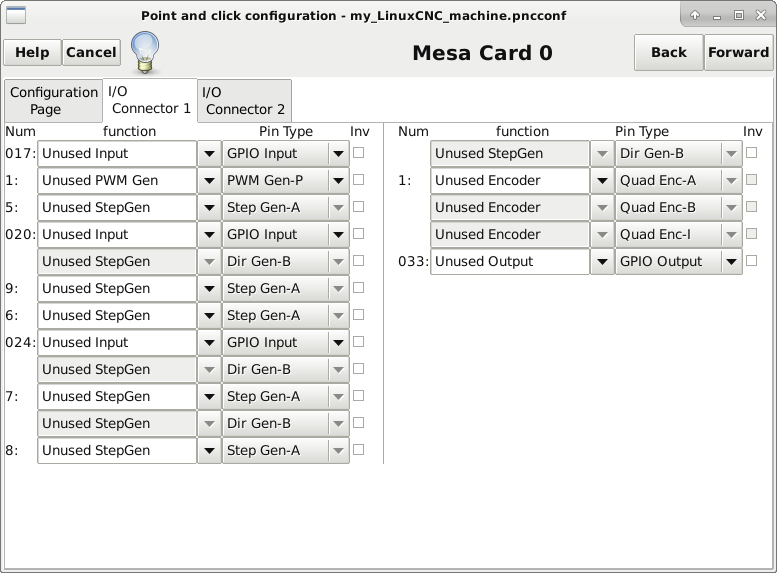
Task: Open function dropdown arrow for row 017
Action: point(209,154)
